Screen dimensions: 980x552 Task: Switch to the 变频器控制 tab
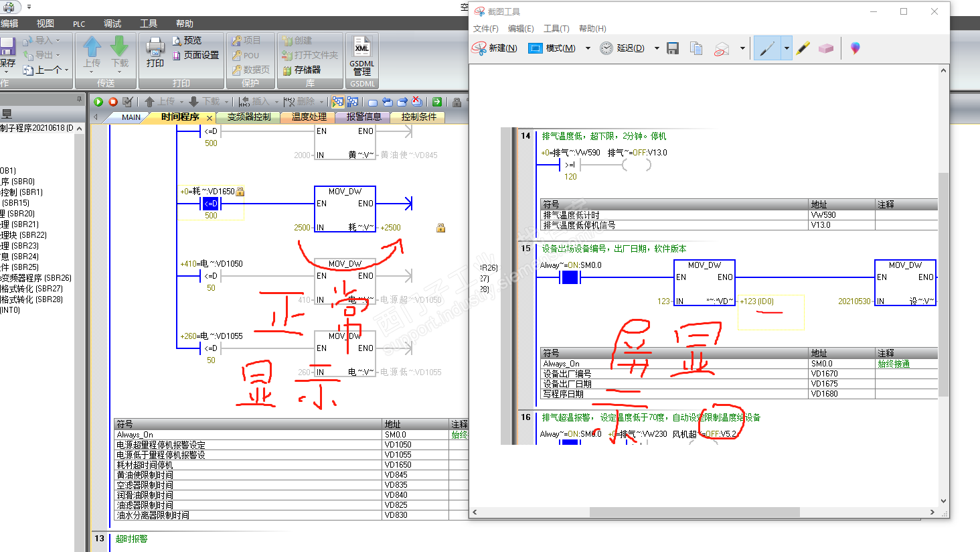tap(249, 117)
